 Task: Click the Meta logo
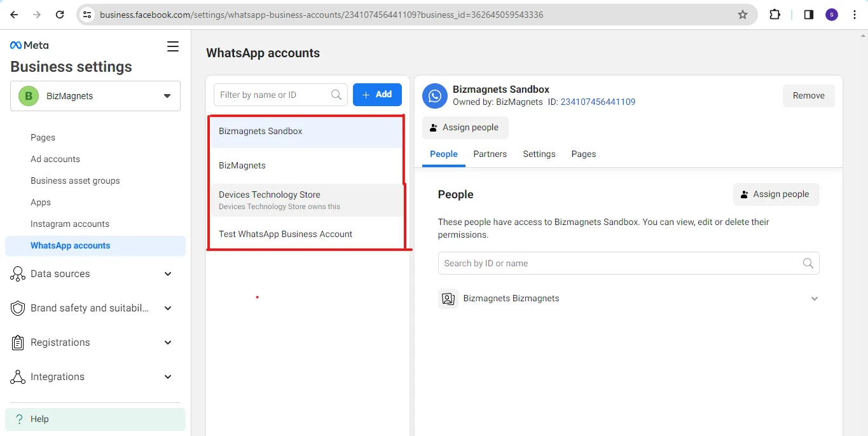(x=29, y=45)
